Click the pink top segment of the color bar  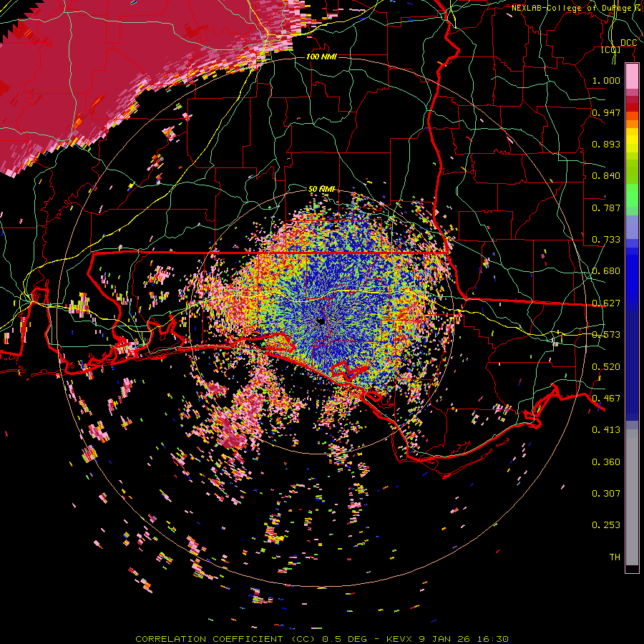[x=632, y=76]
